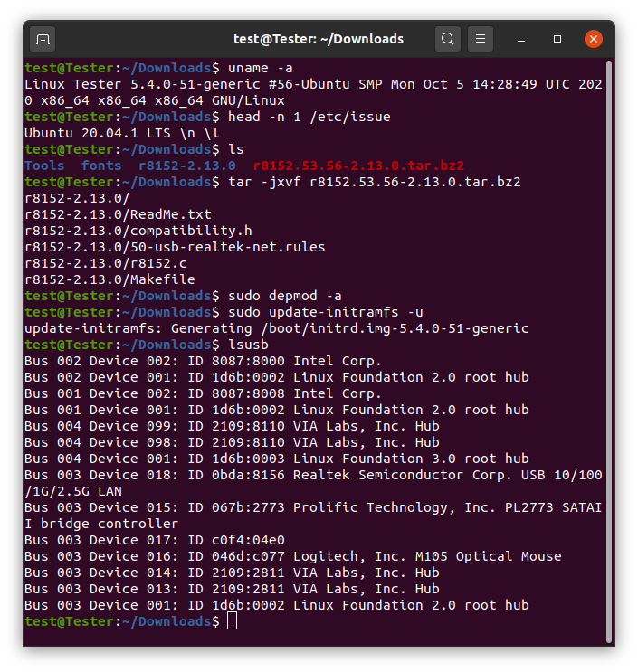This screenshot has height=672, width=638.
Task: Close the terminal window
Action: 594,39
